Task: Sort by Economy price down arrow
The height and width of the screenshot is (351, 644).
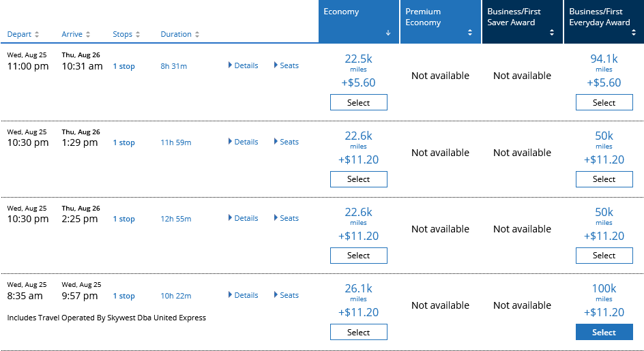Action: pyautogui.click(x=388, y=33)
